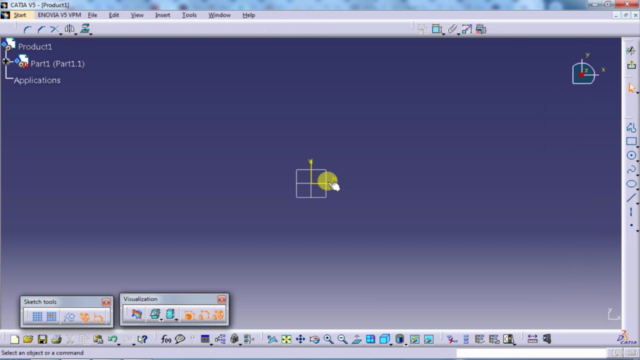Click the Project 3D Elements icon
Screen dimensions: 640x360
[85, 29]
